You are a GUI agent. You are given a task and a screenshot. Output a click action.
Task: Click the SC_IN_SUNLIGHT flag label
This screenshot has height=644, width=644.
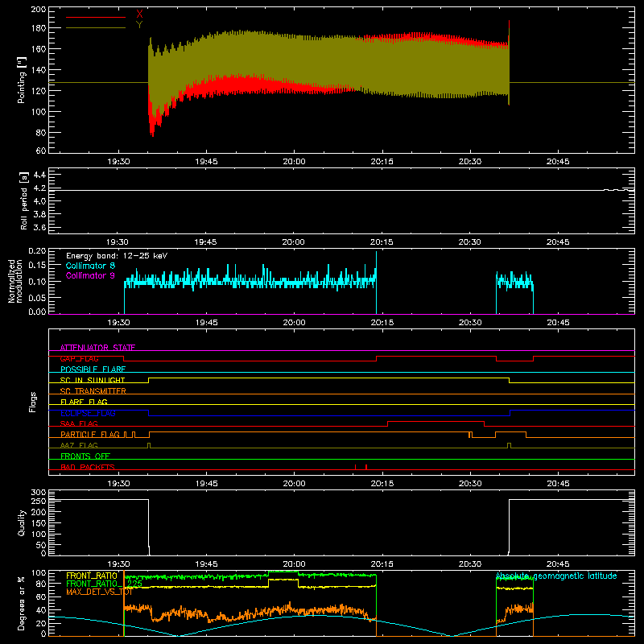[93, 380]
